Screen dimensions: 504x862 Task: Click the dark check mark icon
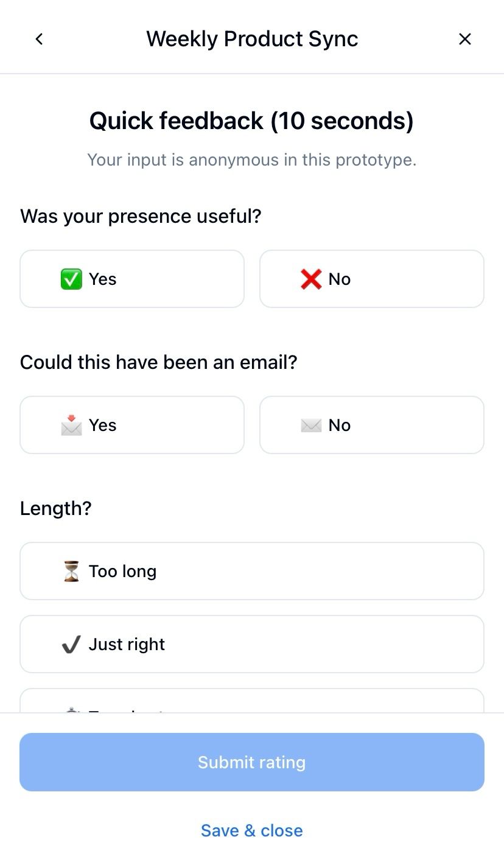pos(71,644)
